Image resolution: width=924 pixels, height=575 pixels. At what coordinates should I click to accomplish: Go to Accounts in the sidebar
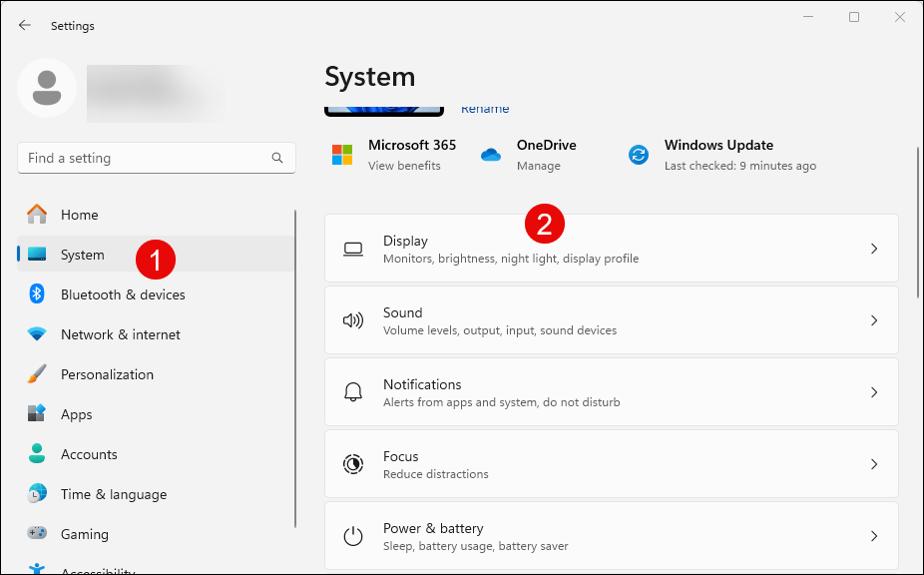89,454
